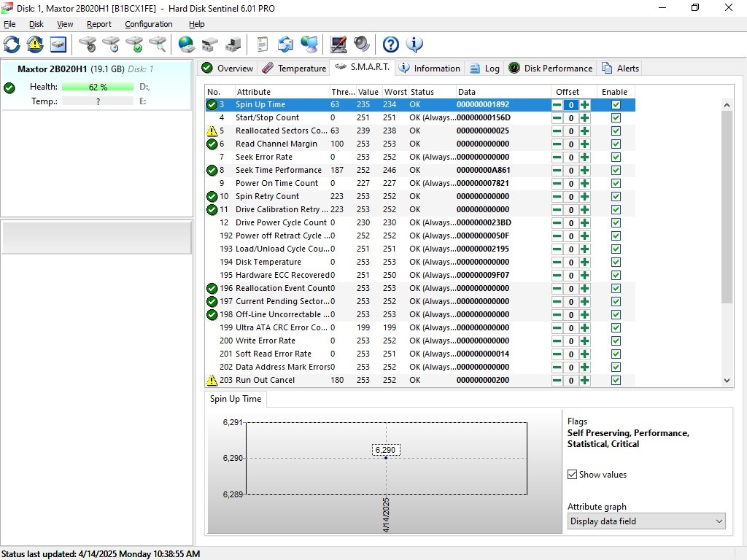Click the monitor-with-screwdriver configuration icon
747x560 pixels.
point(338,44)
